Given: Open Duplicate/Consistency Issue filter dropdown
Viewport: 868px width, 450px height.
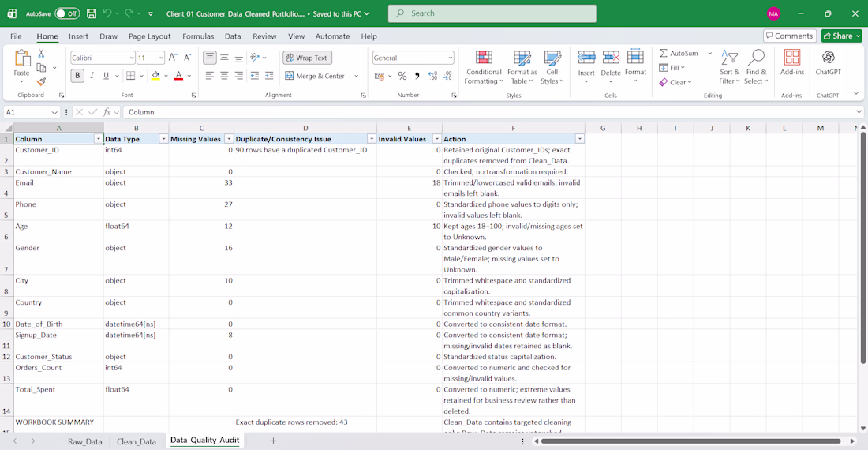Looking at the screenshot, I should pyautogui.click(x=372, y=139).
